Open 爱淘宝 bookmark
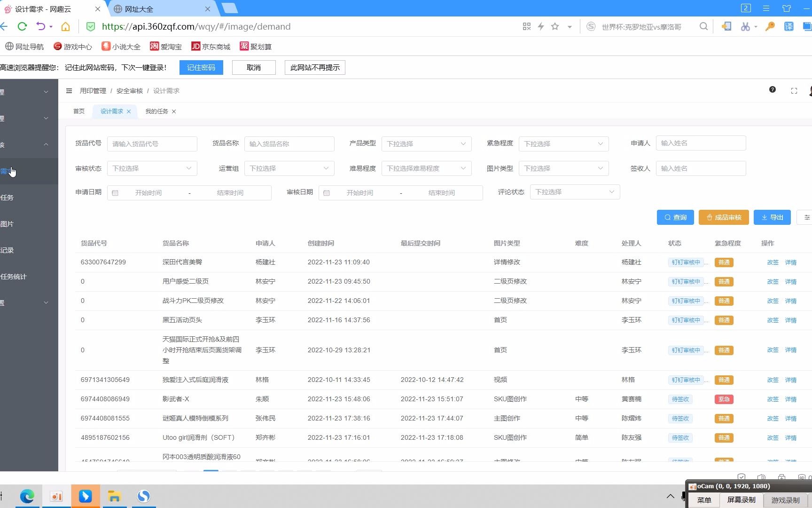Viewport: 812px width, 508px height. tap(166, 46)
